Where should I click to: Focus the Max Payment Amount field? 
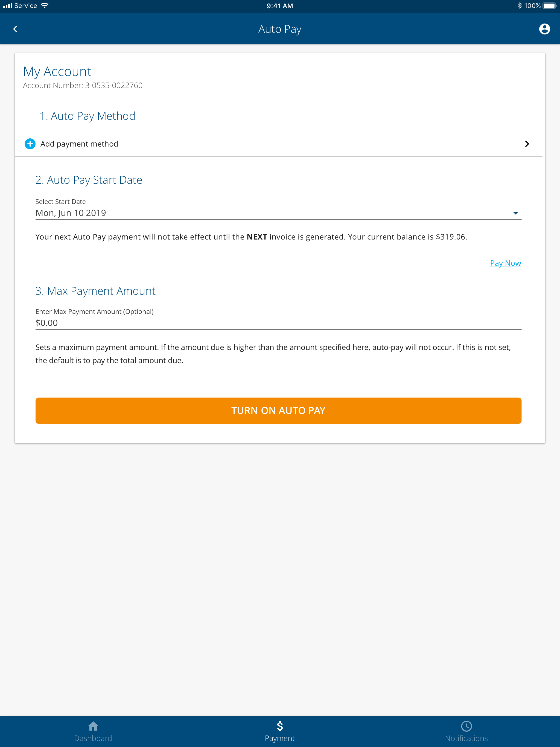[278, 323]
